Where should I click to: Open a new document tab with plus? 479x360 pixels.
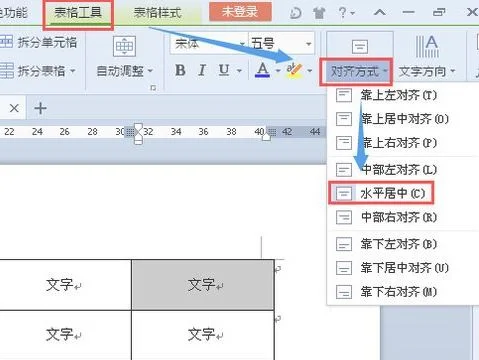click(x=40, y=108)
